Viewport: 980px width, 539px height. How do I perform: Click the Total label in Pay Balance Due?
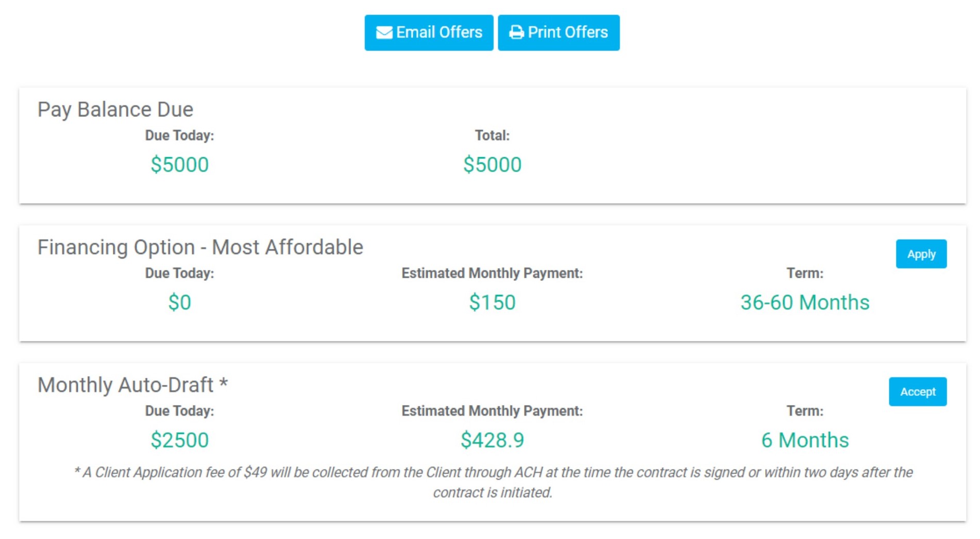click(492, 136)
